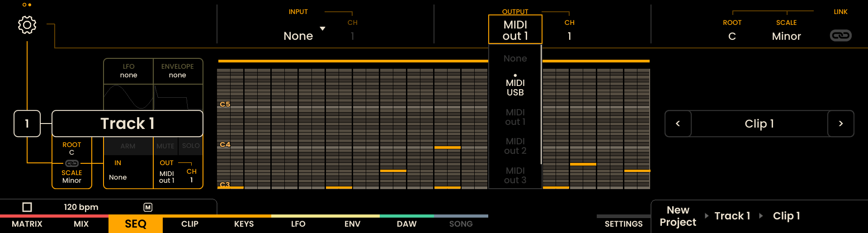Image resolution: width=868 pixels, height=233 pixels.
Task: Select None in the output list
Action: pos(515,58)
